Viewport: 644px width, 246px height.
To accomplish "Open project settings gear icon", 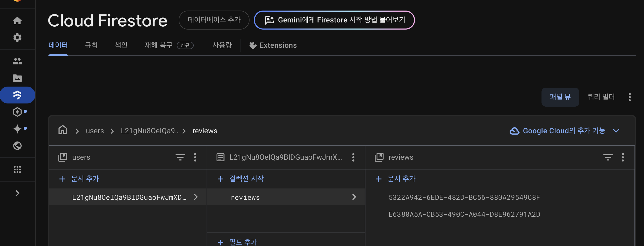I will point(17,37).
